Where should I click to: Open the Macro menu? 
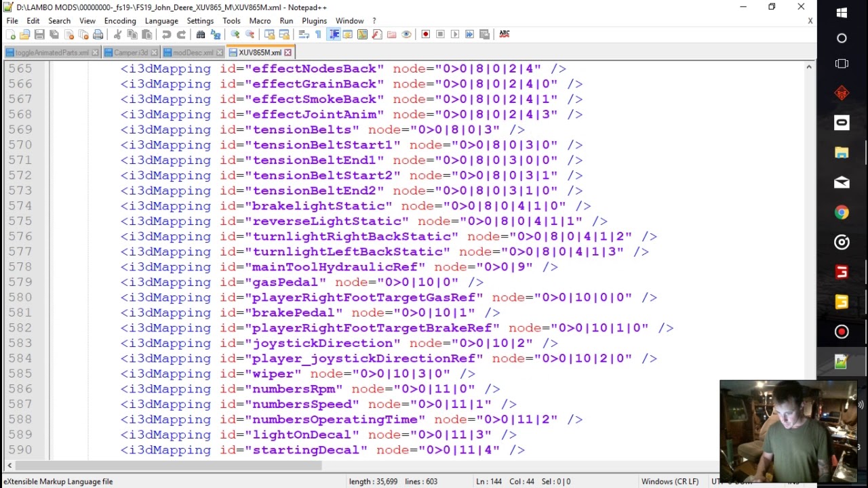pos(260,21)
